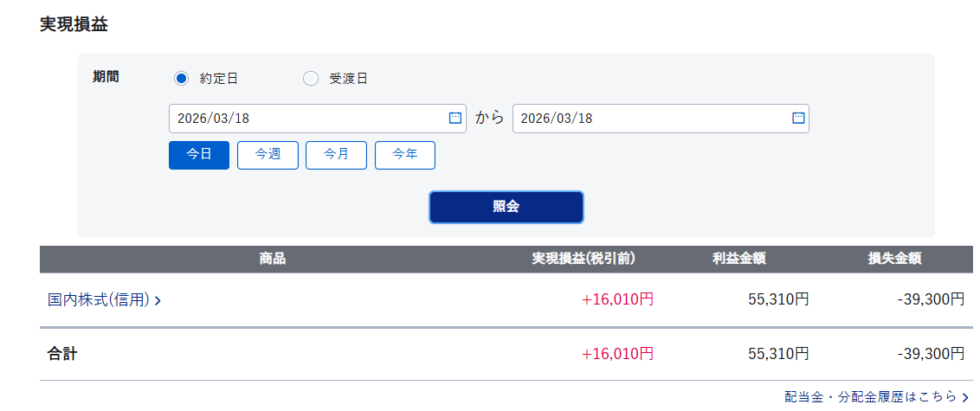980x411 pixels.
Task: Follow the 配当金・分配金履歴はこちら link
Action: (x=870, y=397)
